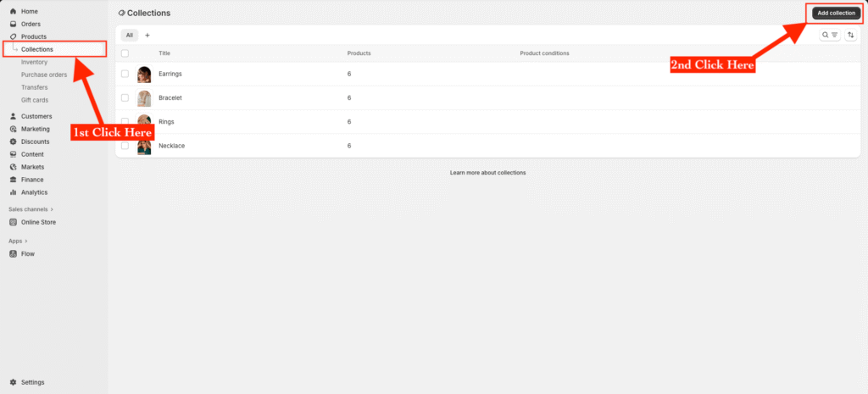Open Inventory in Products submenu

coord(34,62)
